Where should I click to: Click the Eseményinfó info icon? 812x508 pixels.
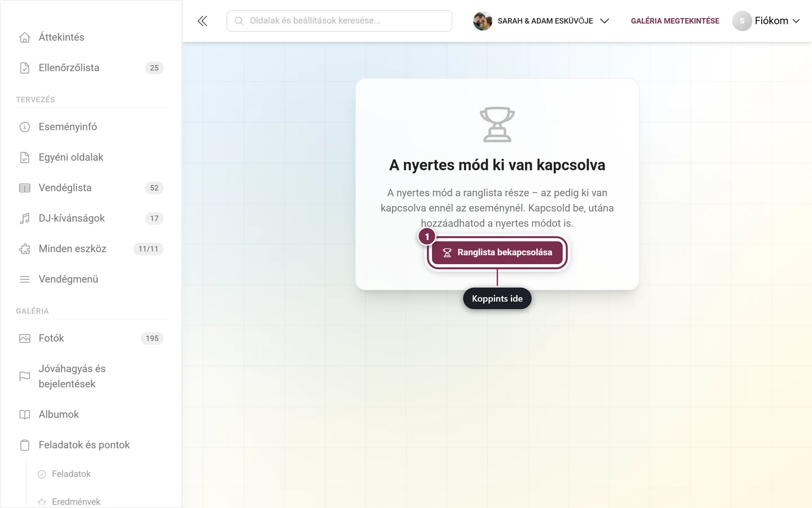(25, 127)
